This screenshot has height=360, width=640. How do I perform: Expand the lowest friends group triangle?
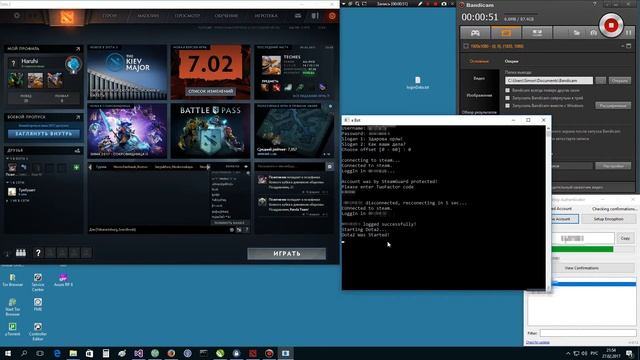tap(7, 201)
